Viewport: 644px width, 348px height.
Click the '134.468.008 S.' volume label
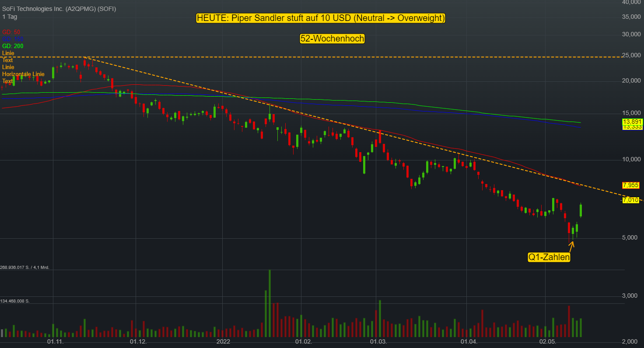[x=15, y=301]
